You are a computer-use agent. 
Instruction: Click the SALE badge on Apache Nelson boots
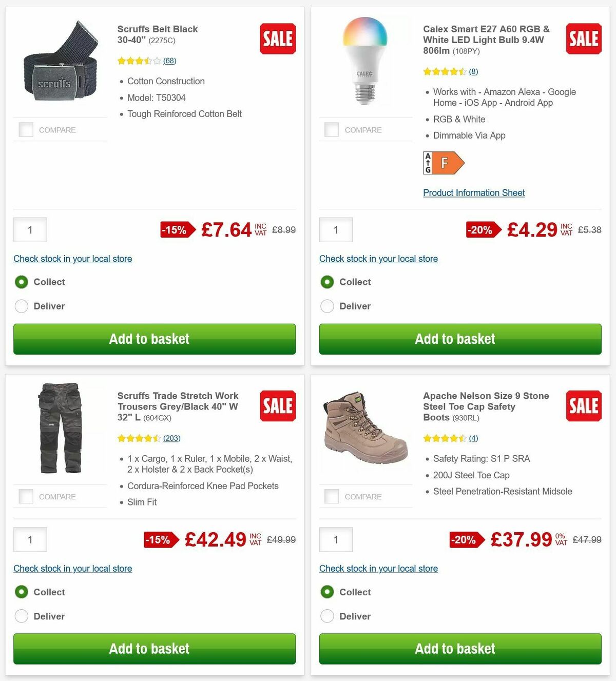[x=583, y=405]
